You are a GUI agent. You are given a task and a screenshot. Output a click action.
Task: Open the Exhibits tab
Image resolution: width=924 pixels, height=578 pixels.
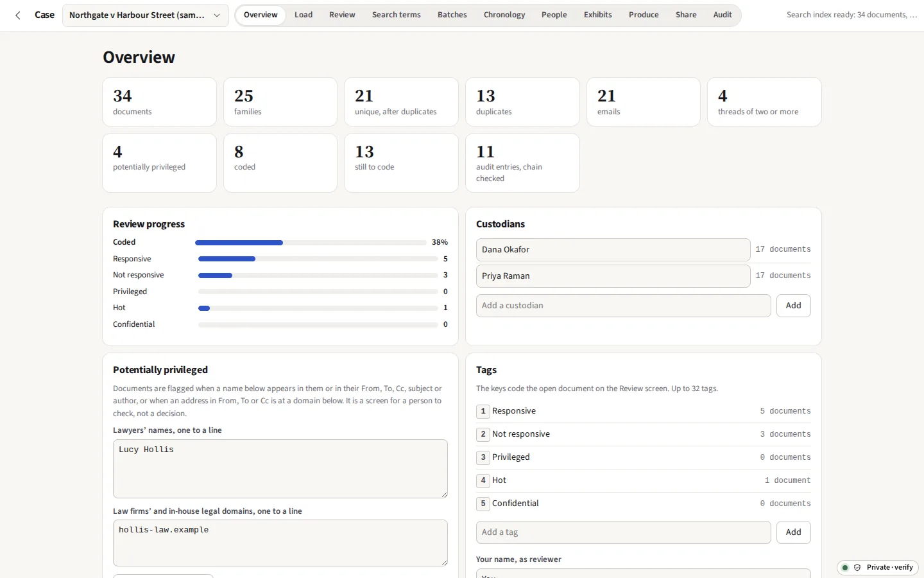click(x=598, y=15)
